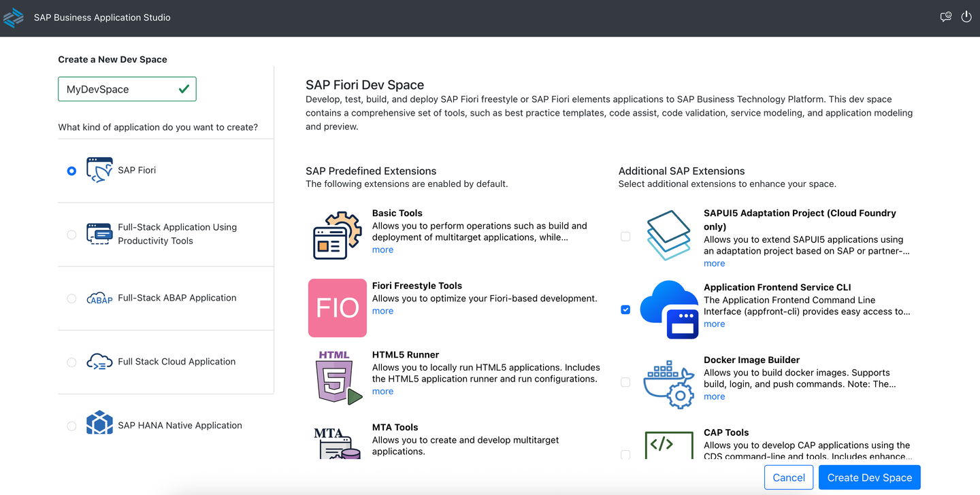The image size is (980, 495).
Task: Click the HTML5 Runner icon
Action: pyautogui.click(x=338, y=378)
